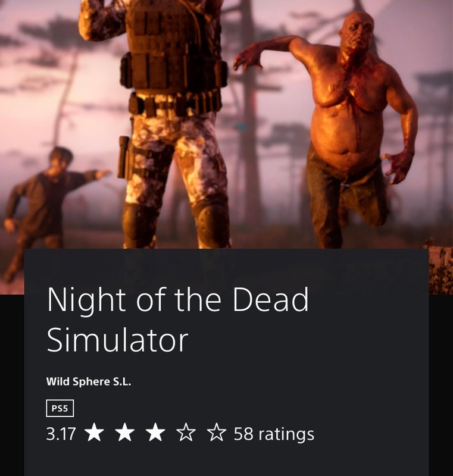Click the empty area below the rating row
453x476 pixels.
226,460
